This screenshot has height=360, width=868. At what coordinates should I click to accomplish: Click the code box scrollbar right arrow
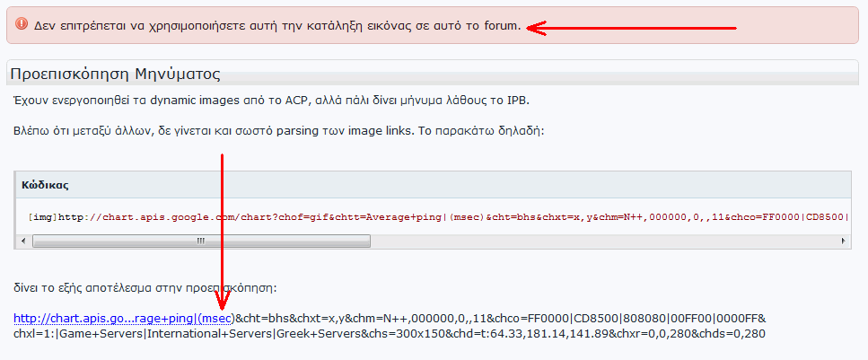point(843,241)
